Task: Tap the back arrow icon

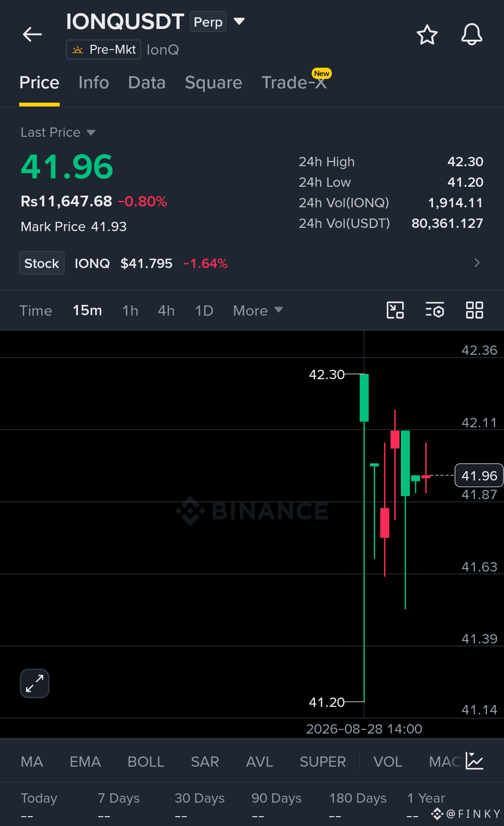Action: [x=32, y=35]
